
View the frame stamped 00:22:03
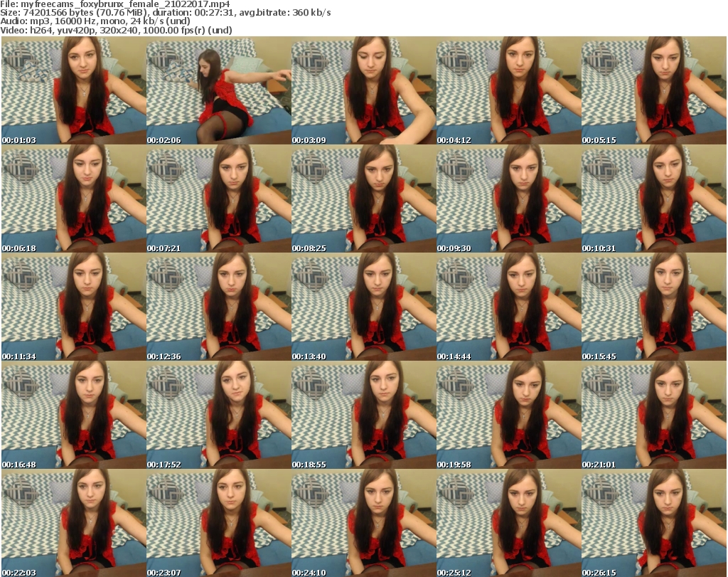click(x=74, y=523)
